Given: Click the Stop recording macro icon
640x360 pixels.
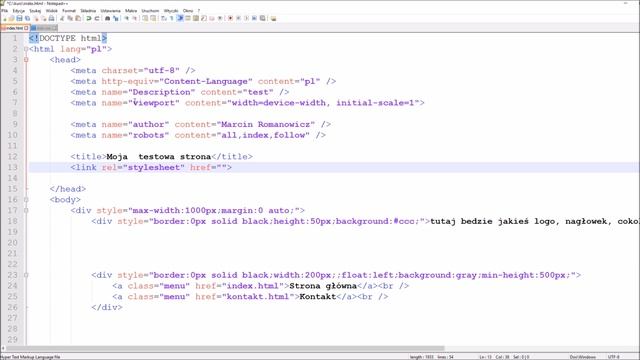Looking at the screenshot, I should click(238, 18).
